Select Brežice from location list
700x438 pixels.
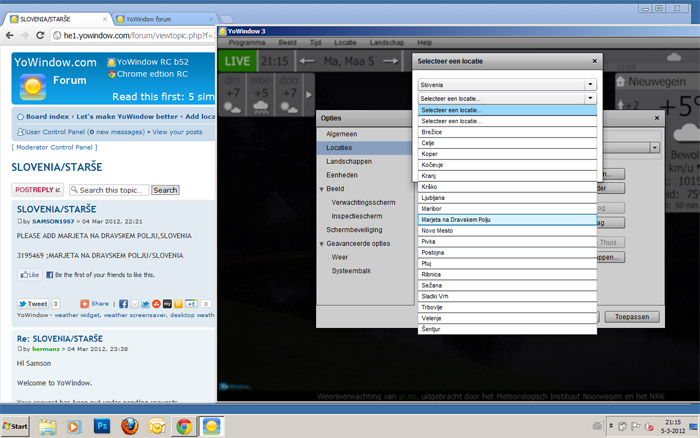click(507, 132)
